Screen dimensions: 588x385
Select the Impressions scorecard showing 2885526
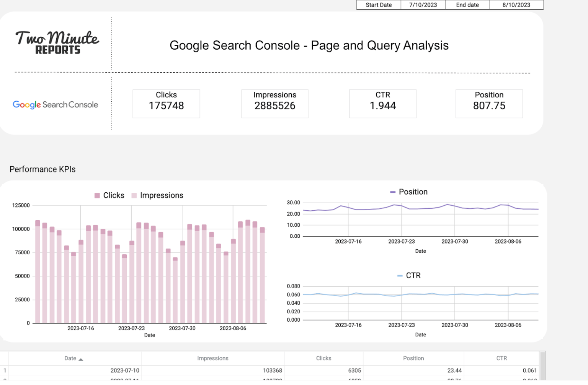coord(274,104)
